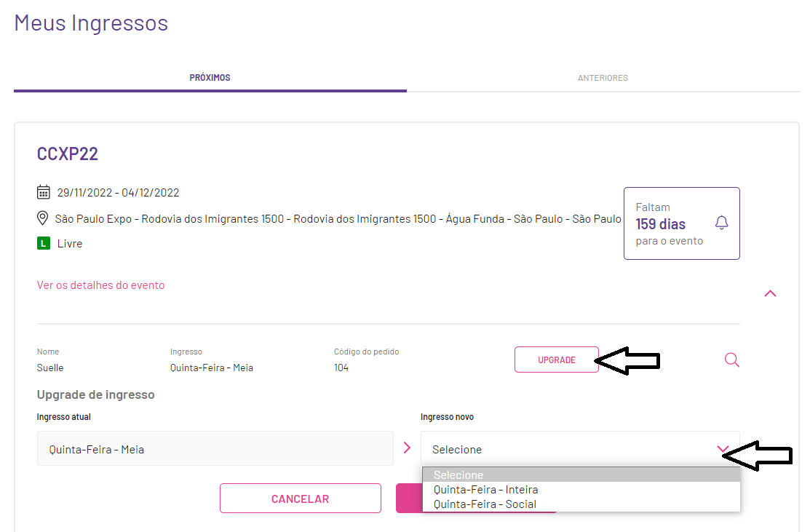The image size is (810, 532).
Task: Click ticket type Quinta-Feira - Meia in details row
Action: coord(212,368)
